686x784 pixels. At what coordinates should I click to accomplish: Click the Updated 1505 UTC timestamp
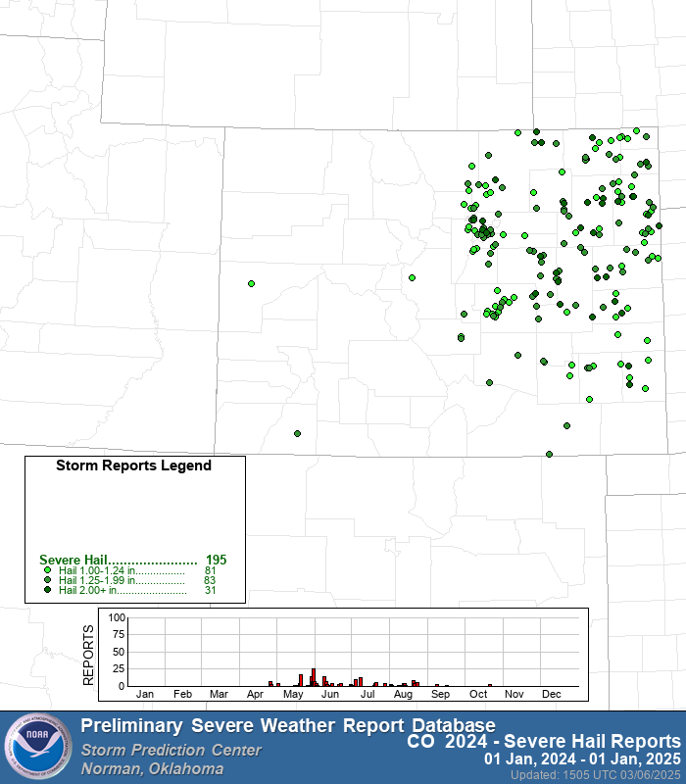(595, 774)
